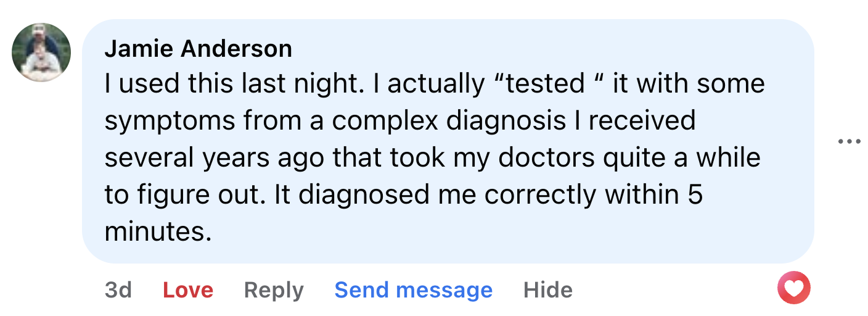This screenshot has width=868, height=316.
Task: Hide this comment
Action: [547, 290]
